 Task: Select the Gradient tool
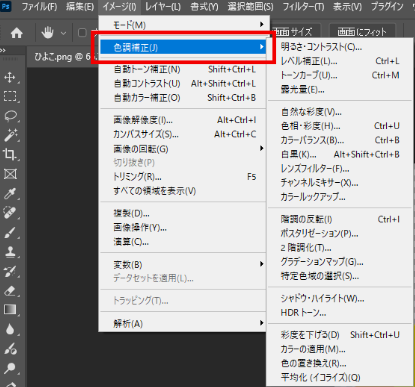tap(10, 310)
